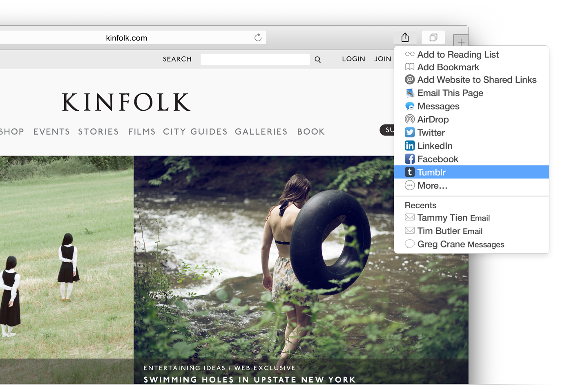Click the Facebook icon
The width and height of the screenshot is (567, 392).
410,159
